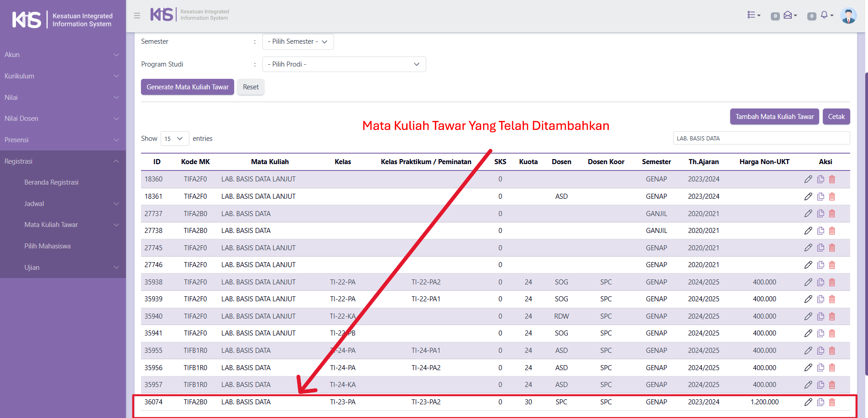This screenshot has height=418, width=868.
Task: Click the Tambah Mata Kuliah Tawar button
Action: point(774,117)
